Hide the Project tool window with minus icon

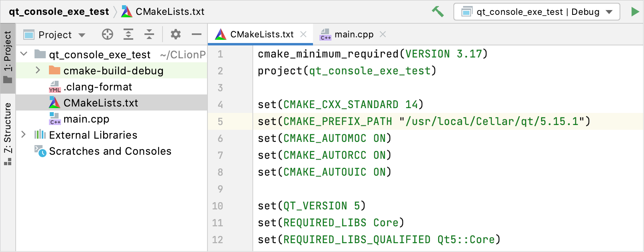tap(197, 35)
